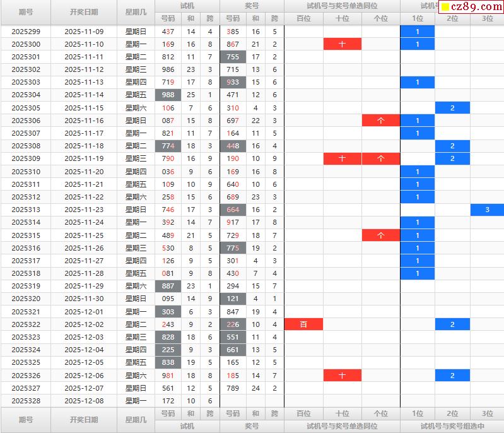Click the top 期号 column header
Screen dimensions: 504x433
tap(26, 12)
